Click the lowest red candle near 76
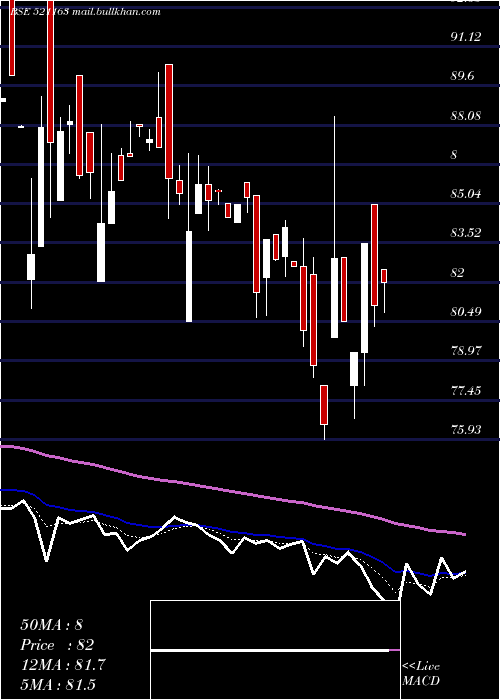 click(x=324, y=405)
